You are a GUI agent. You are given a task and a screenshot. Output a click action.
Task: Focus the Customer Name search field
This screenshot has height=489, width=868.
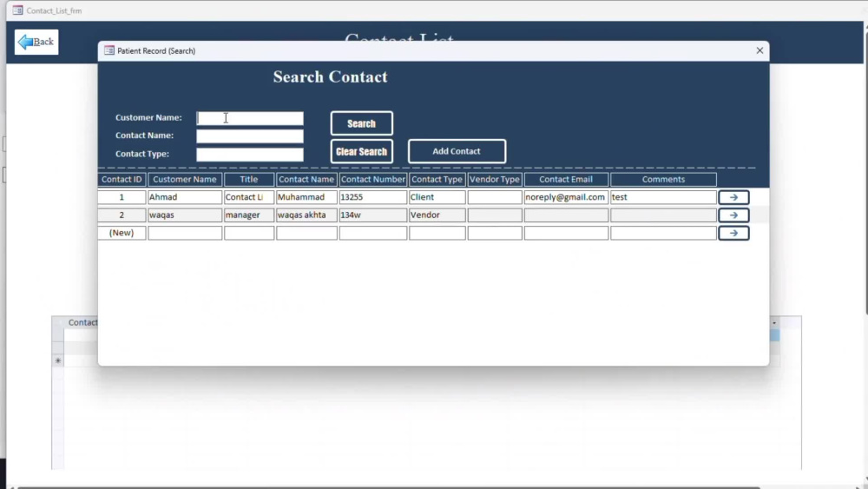pyautogui.click(x=250, y=118)
